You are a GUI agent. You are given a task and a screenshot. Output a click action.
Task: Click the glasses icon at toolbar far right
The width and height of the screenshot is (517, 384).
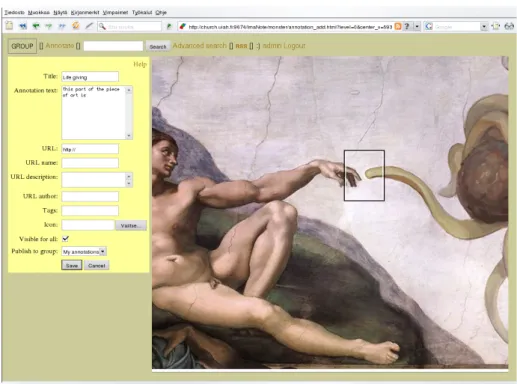(509, 26)
